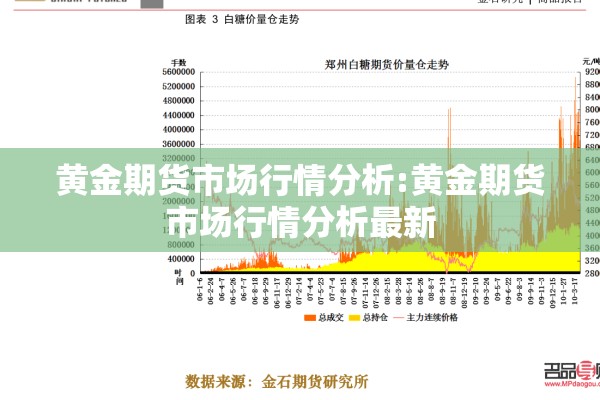This screenshot has height=400, width=600.
Task: Click the 时间 axis label
Action: (179, 277)
